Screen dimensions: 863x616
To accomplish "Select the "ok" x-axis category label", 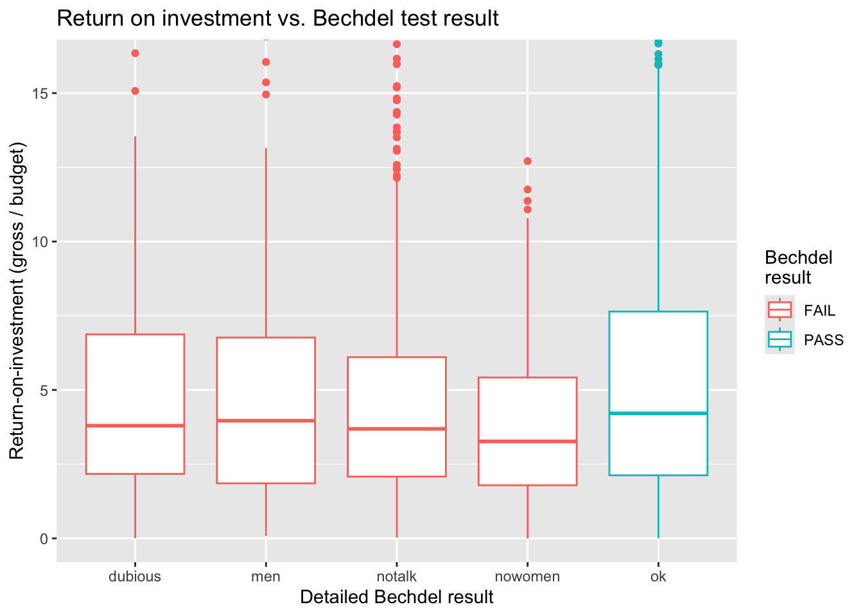I will 658,576.
